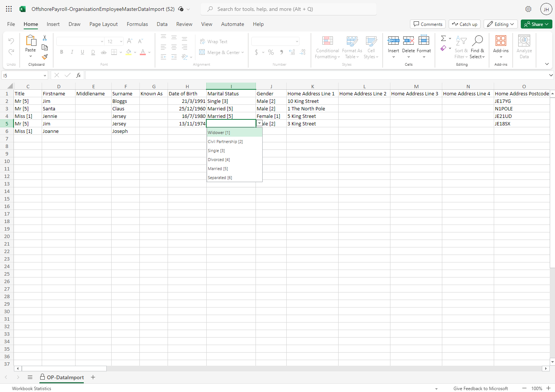This screenshot has height=392, width=555.
Task: Open the all sheets list icon
Action: click(x=30, y=377)
